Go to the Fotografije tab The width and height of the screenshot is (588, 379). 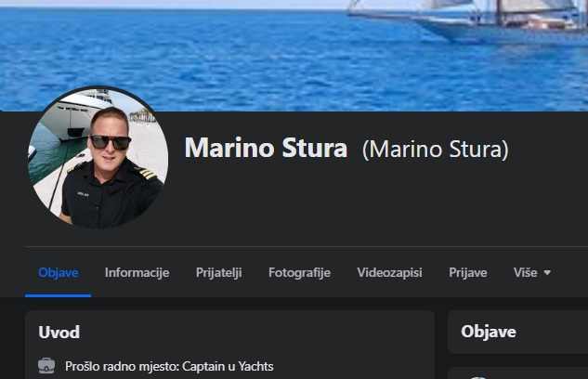click(x=299, y=272)
